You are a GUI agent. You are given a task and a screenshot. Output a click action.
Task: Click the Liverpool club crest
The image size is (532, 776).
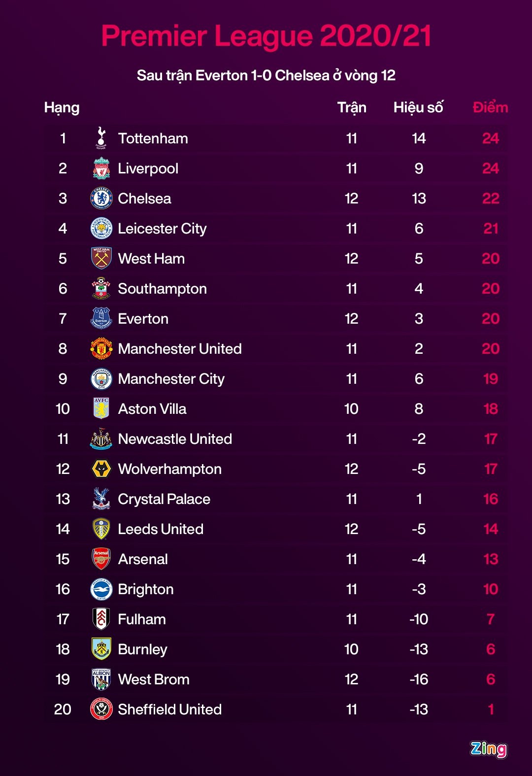coord(101,169)
